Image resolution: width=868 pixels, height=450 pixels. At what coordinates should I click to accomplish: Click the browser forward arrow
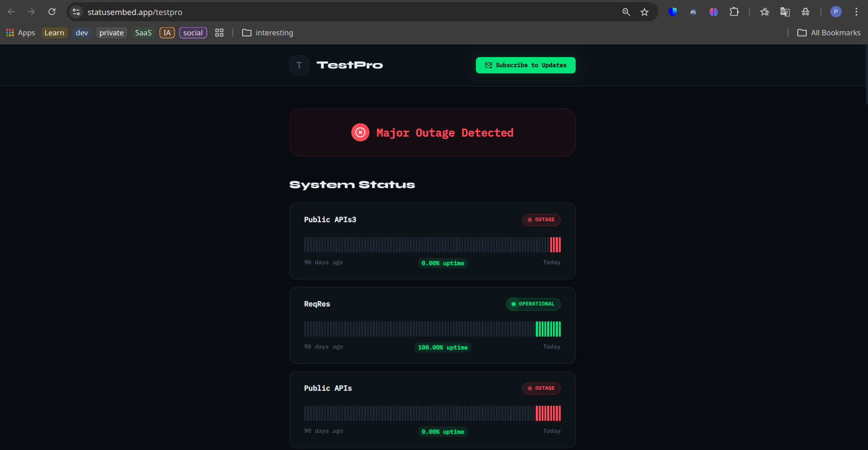point(31,12)
